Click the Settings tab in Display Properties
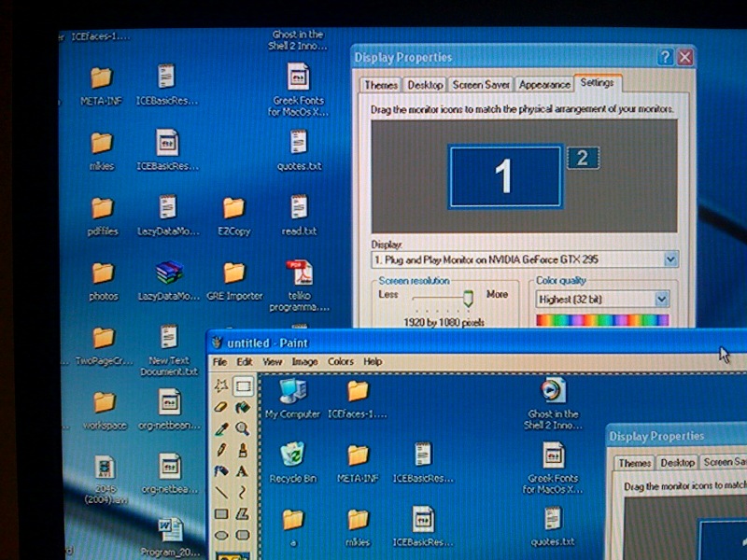 [598, 83]
